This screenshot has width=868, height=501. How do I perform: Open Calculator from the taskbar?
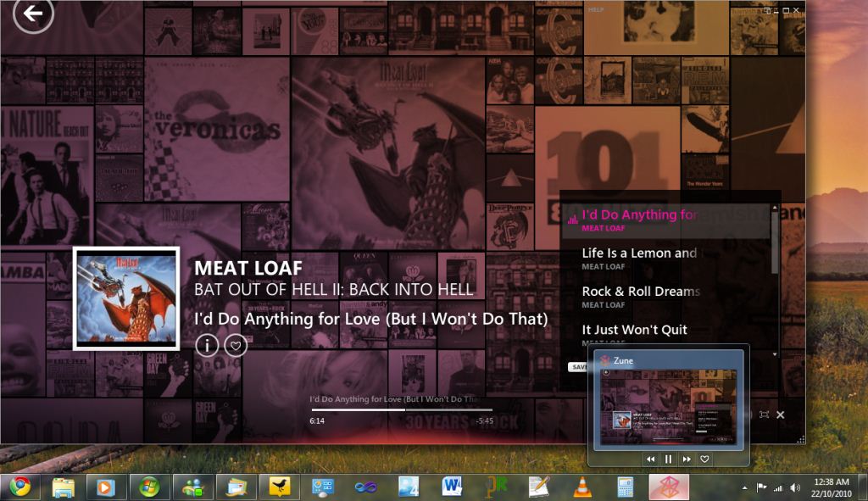[625, 487]
